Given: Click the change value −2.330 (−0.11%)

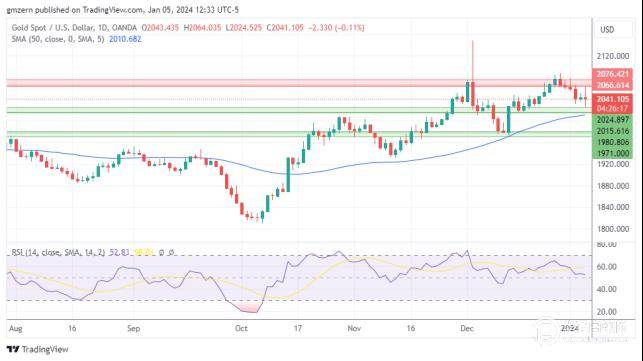Looking at the screenshot, I should click(336, 28).
